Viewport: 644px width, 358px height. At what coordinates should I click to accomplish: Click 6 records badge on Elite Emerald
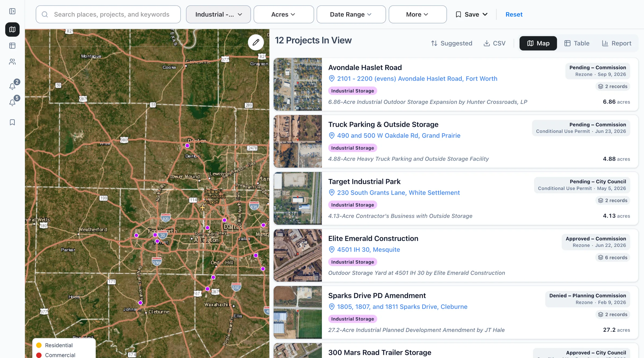pyautogui.click(x=613, y=258)
